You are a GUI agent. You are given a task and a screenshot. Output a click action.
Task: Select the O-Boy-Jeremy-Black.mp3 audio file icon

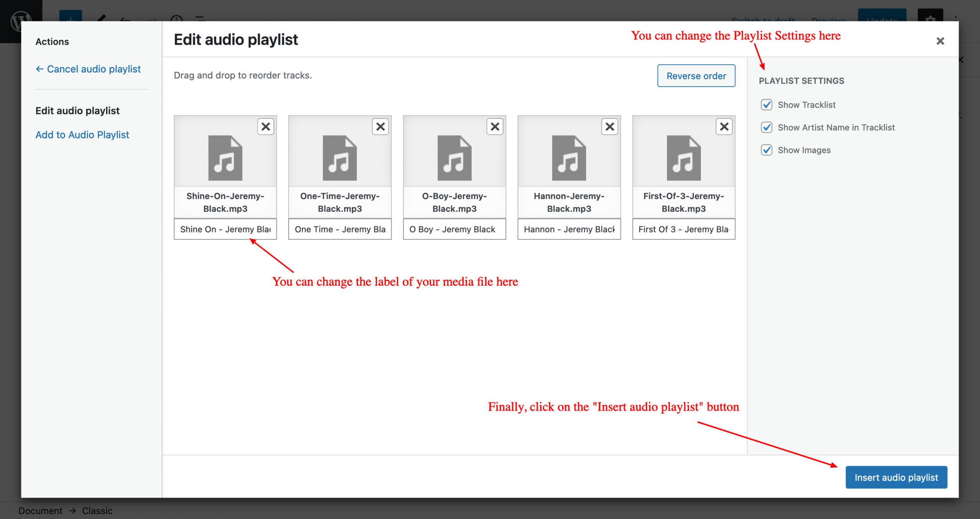454,158
